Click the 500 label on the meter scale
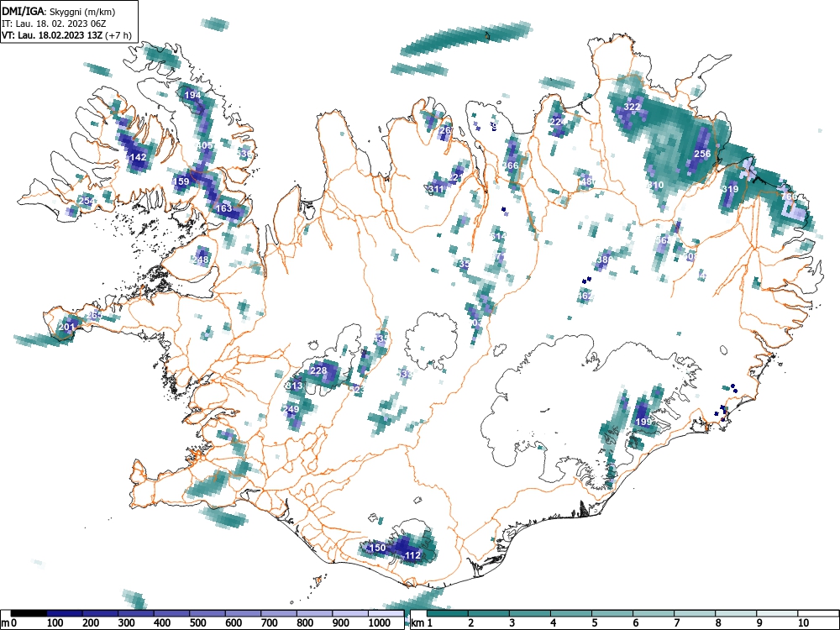Viewport: 840px width, 630px height. point(198,623)
